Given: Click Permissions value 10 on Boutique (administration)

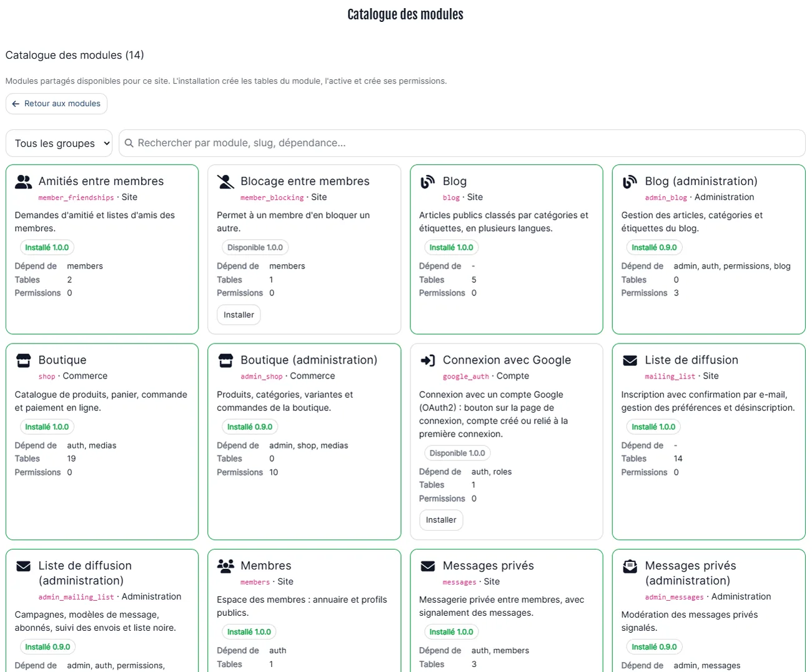Looking at the screenshot, I should point(274,472).
